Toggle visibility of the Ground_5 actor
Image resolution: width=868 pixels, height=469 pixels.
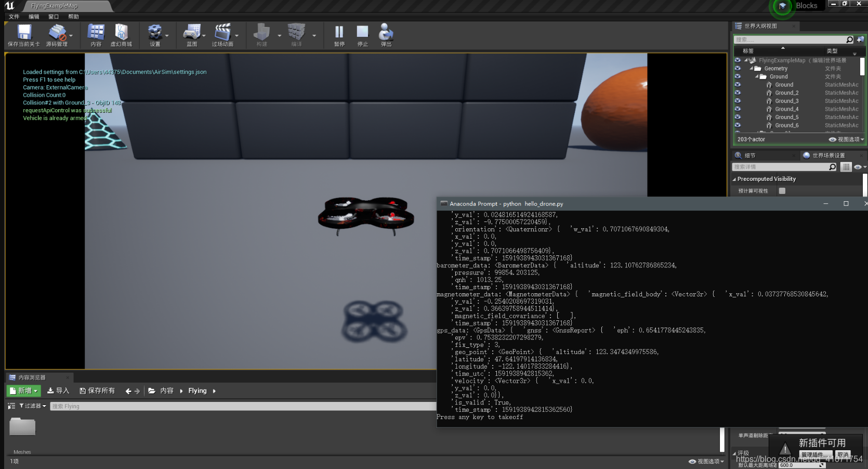[x=739, y=117]
